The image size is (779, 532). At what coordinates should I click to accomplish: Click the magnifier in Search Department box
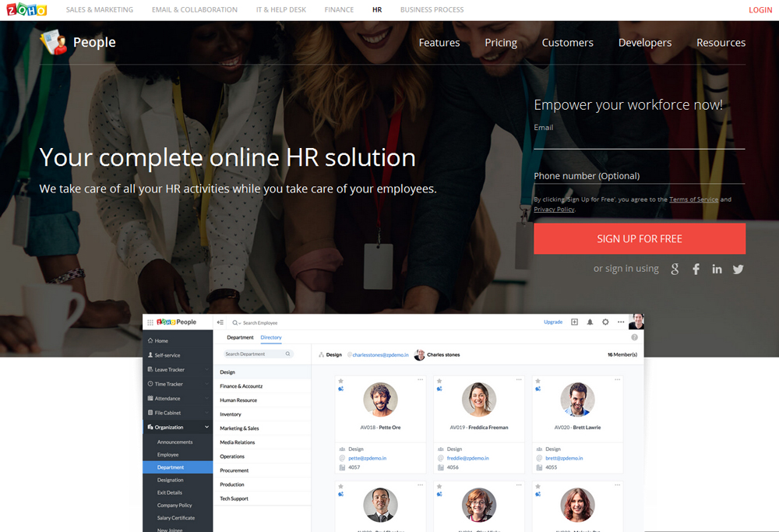(x=287, y=354)
